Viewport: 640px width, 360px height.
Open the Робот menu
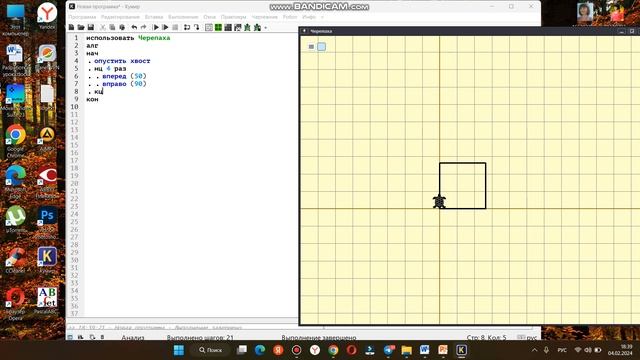pyautogui.click(x=290, y=17)
